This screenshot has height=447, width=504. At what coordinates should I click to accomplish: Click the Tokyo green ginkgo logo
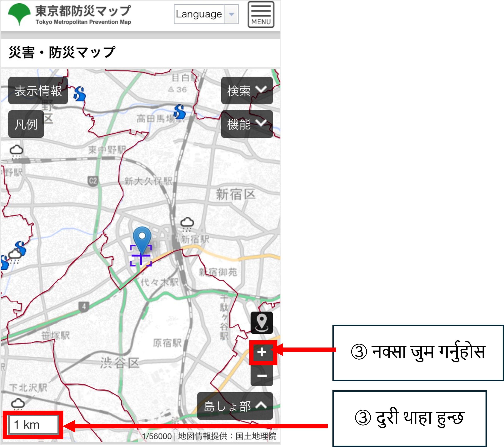click(x=19, y=14)
